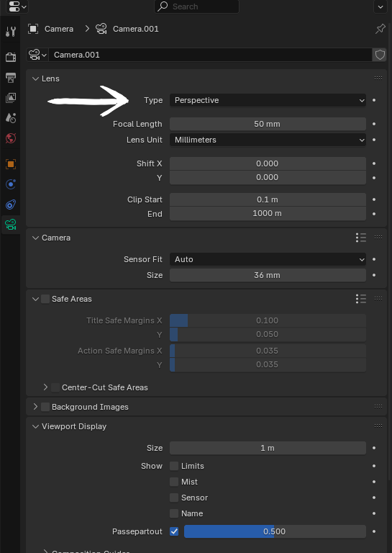Enable Center-Cut Safe Areas checkbox

pos(55,387)
